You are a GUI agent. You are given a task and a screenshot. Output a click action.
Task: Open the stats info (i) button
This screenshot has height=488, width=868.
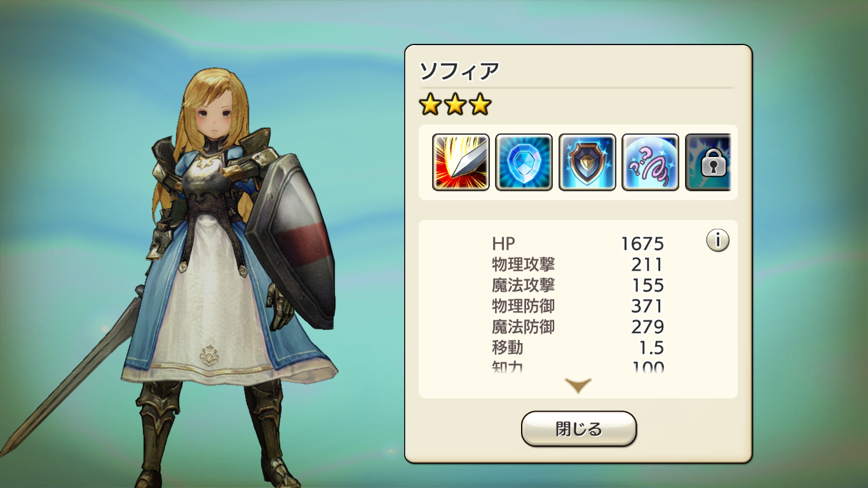(717, 241)
